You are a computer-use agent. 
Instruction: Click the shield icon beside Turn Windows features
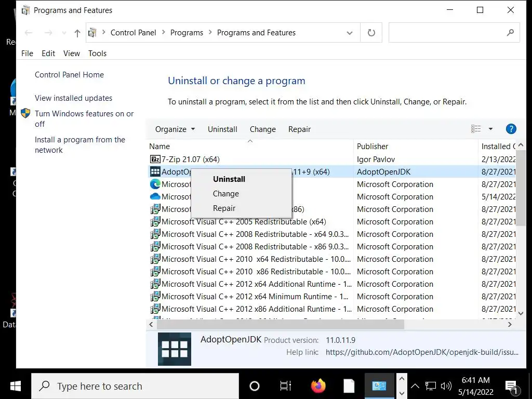tap(25, 113)
